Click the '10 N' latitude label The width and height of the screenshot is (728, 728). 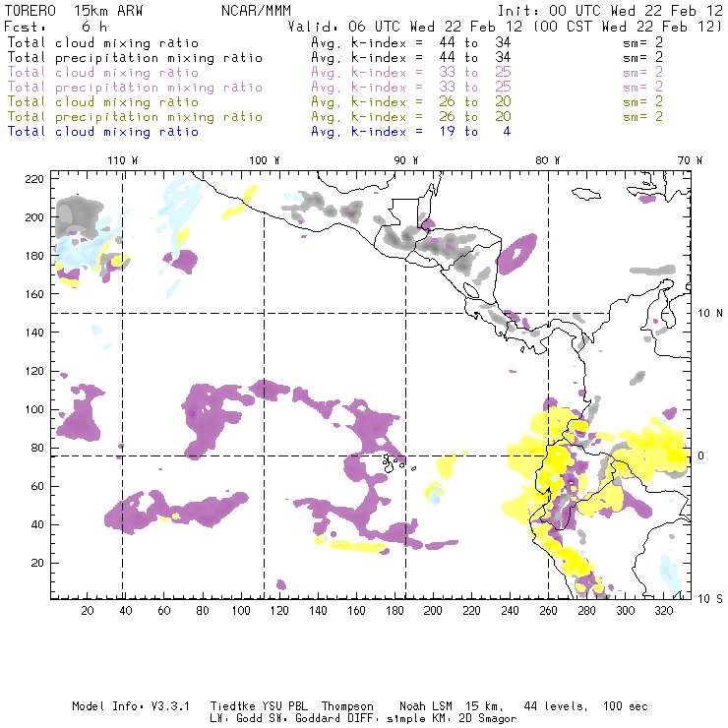710,314
